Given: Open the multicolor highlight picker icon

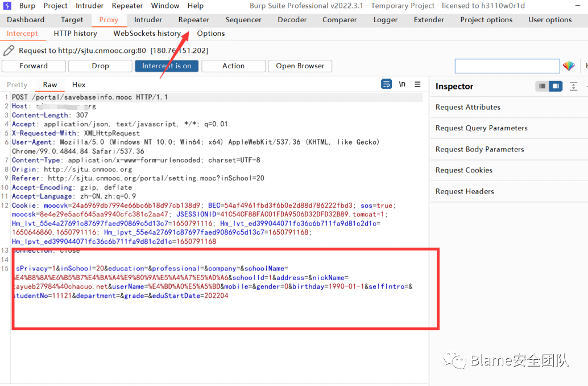Looking at the screenshot, I should tap(569, 66).
